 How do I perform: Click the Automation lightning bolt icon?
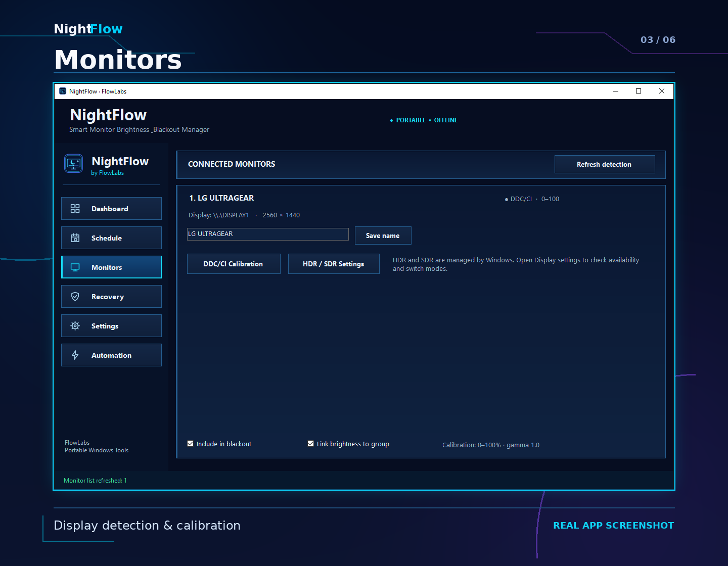tap(75, 355)
